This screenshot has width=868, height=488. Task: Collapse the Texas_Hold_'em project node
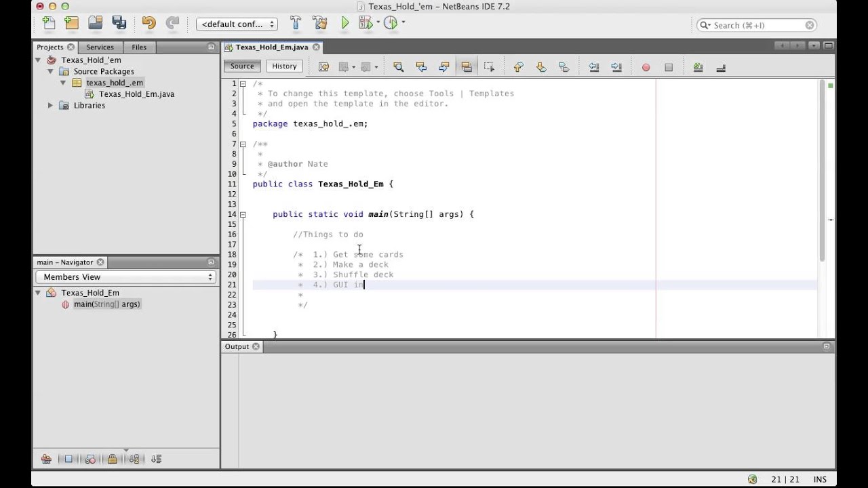(39, 60)
